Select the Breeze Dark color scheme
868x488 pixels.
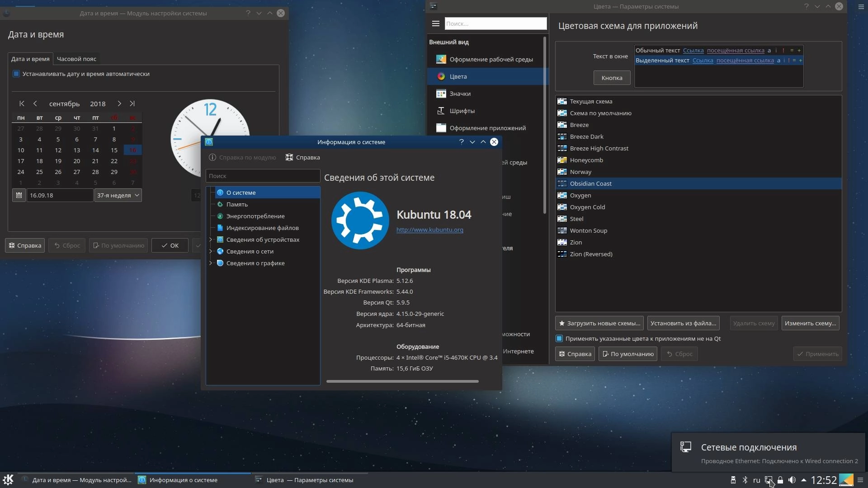click(698, 136)
